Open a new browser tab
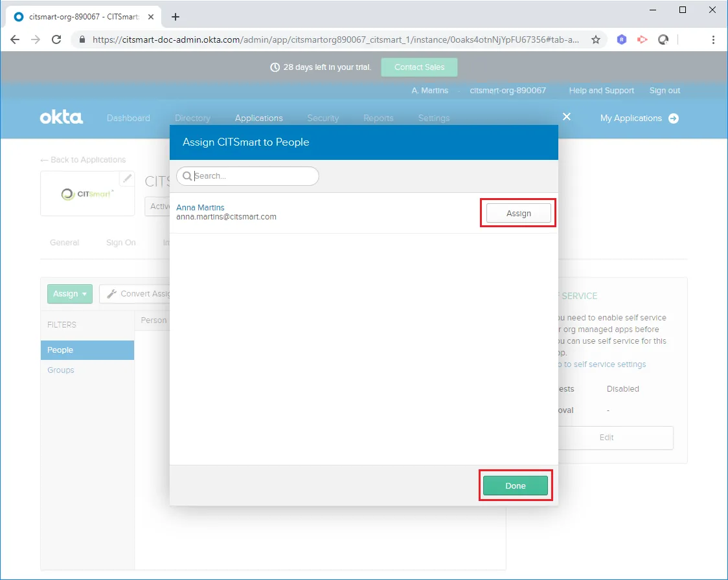This screenshot has height=580, width=728. pos(175,17)
